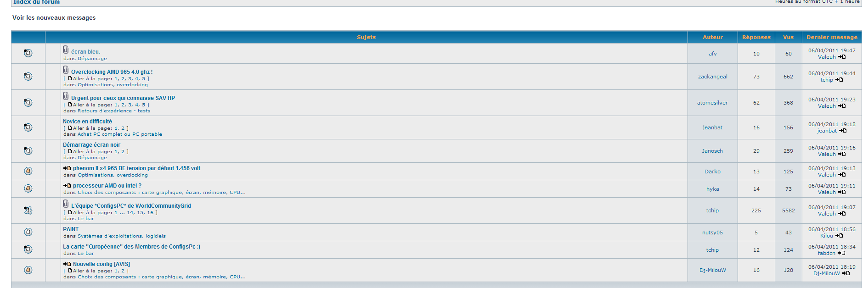Open the Voir les nouveaux messages link
Viewport: 868px width, 288px height.
(x=54, y=18)
